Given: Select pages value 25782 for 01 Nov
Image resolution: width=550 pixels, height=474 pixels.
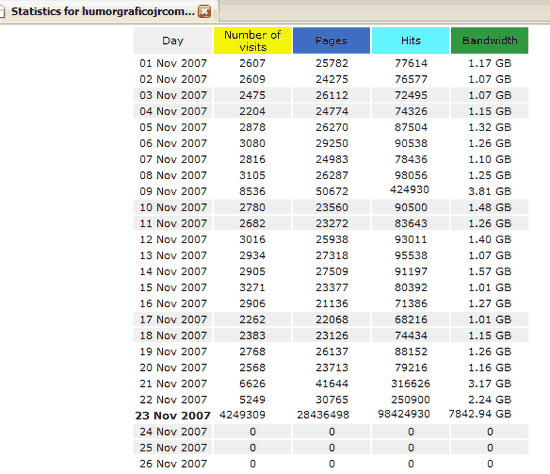Looking at the screenshot, I should point(332,63).
